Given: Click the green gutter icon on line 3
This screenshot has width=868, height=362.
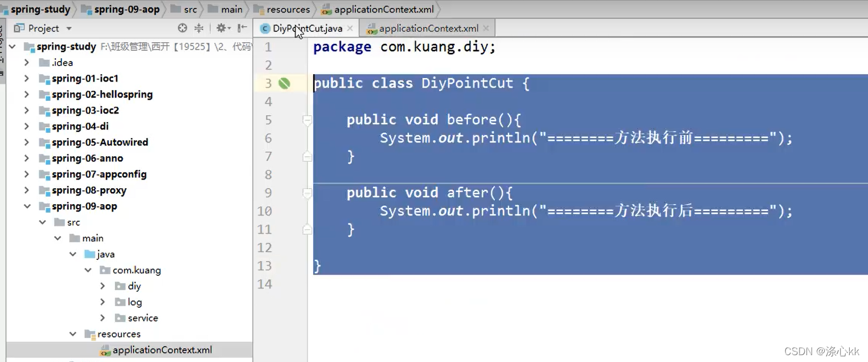Looking at the screenshot, I should (284, 83).
